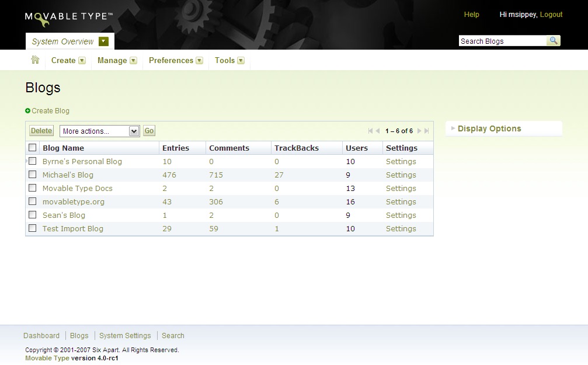Open Byrne's Personal Blog link
The width and height of the screenshot is (588, 365).
tap(82, 161)
